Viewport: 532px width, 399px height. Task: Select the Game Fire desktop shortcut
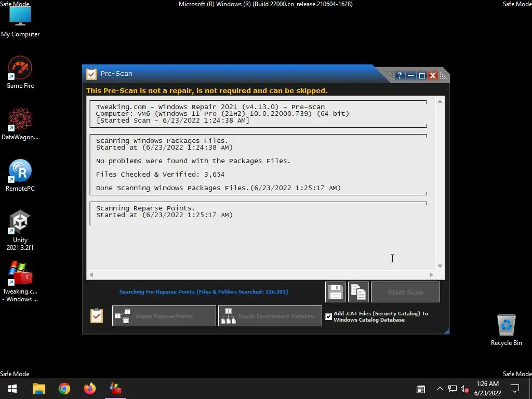20,72
